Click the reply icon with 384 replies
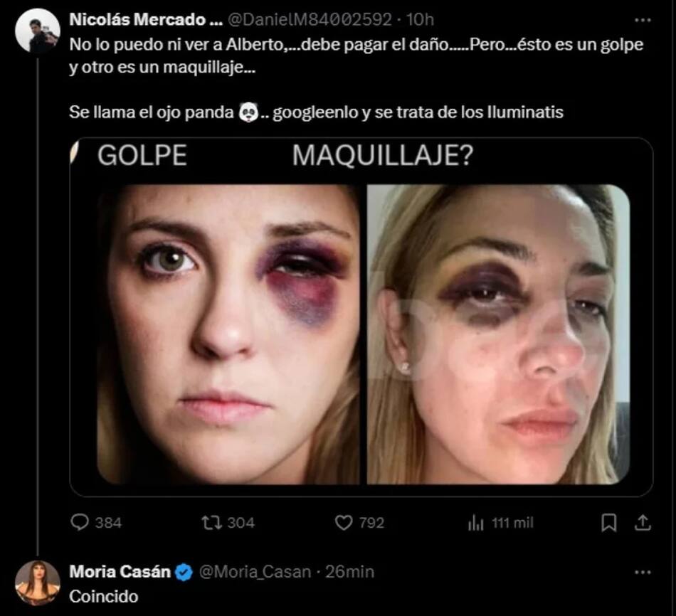676x616 pixels. coord(80,523)
